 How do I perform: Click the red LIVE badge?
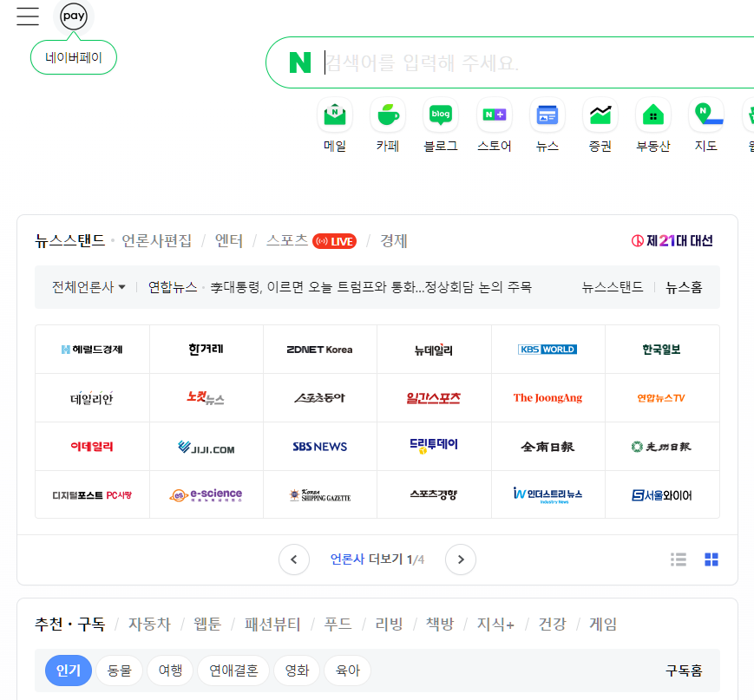click(334, 241)
